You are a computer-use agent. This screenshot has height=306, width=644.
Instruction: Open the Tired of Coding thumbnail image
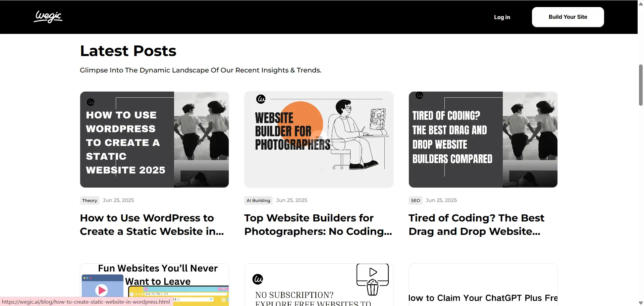click(x=483, y=140)
